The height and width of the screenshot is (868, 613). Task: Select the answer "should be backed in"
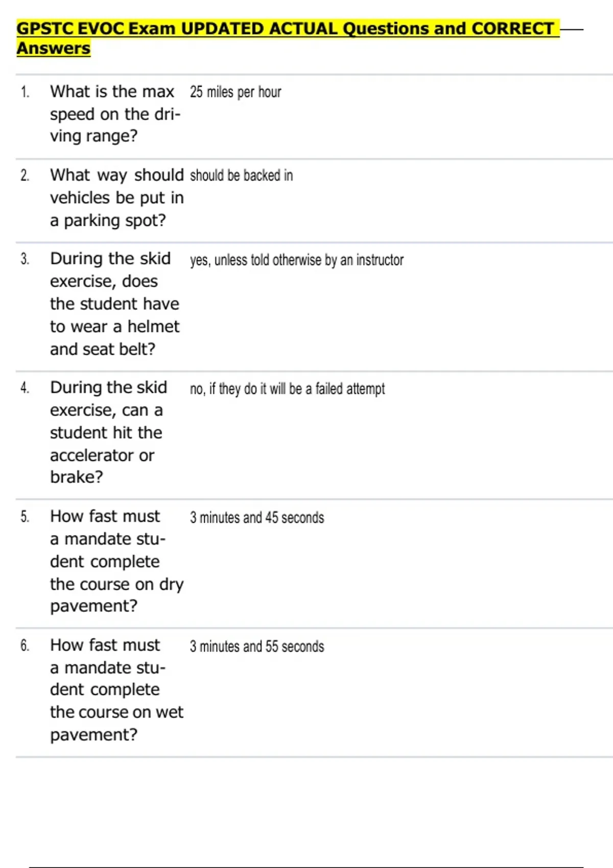[x=241, y=176]
